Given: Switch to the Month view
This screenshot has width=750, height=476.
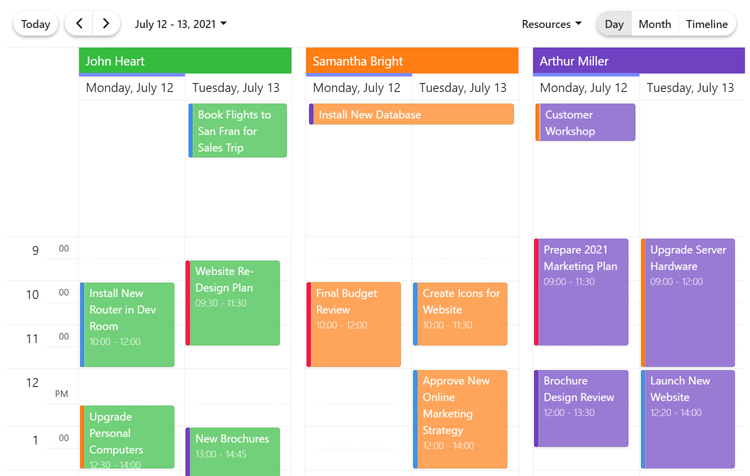Looking at the screenshot, I should point(654,24).
